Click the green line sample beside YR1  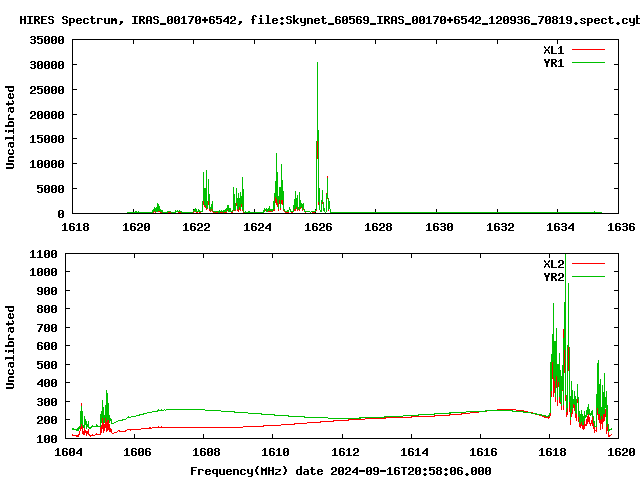point(588,63)
